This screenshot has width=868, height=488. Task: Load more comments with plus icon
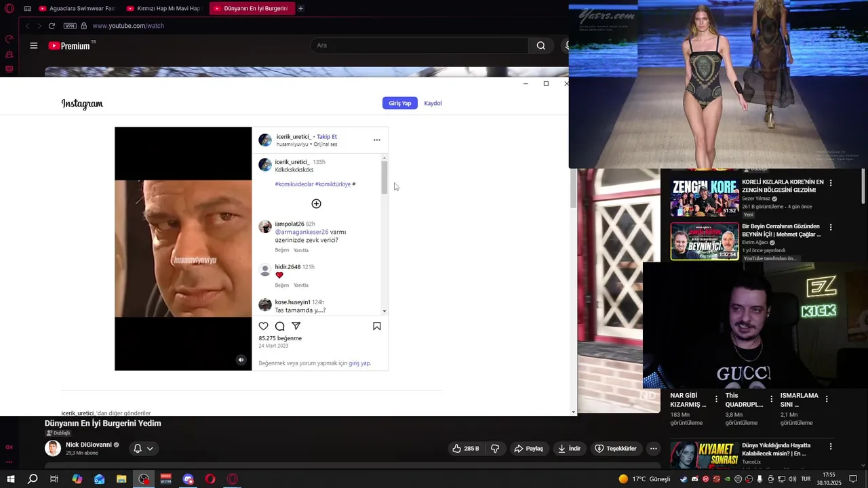316,204
